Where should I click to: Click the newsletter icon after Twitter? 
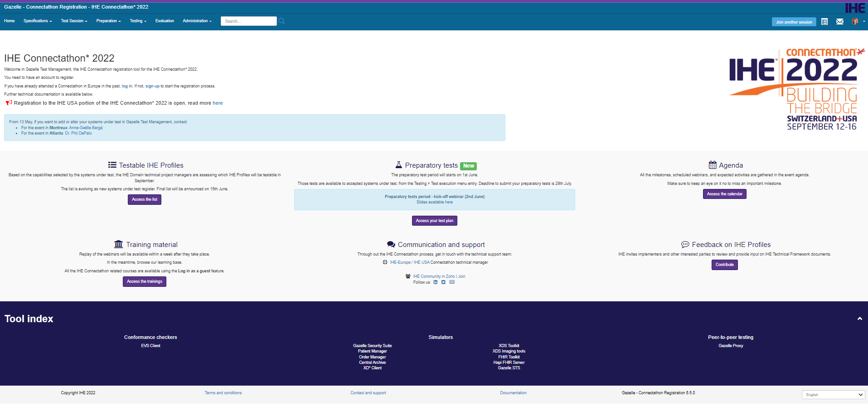452,282
